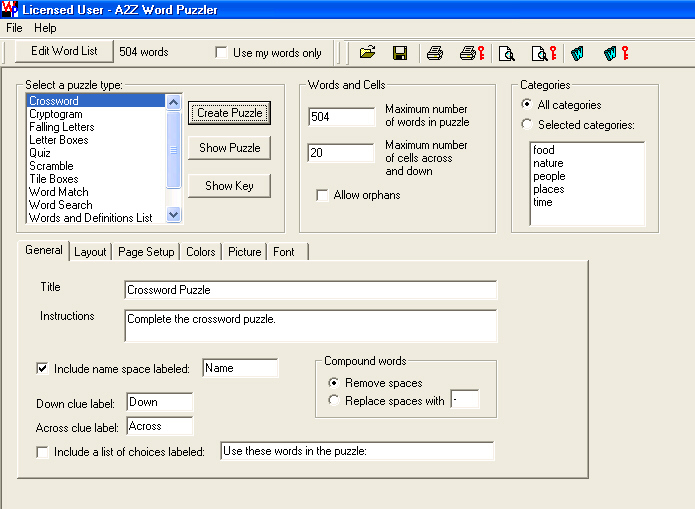The width and height of the screenshot is (695, 509).
Task: Choose the Selected categories radio button
Action: pos(527,124)
